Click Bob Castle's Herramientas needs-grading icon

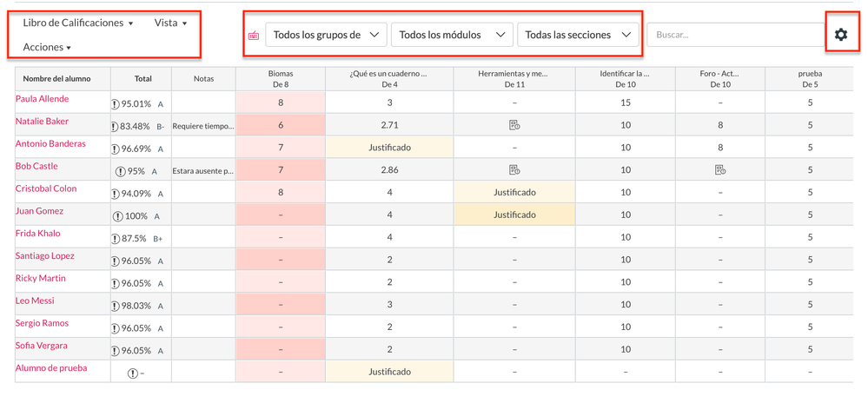tap(514, 170)
